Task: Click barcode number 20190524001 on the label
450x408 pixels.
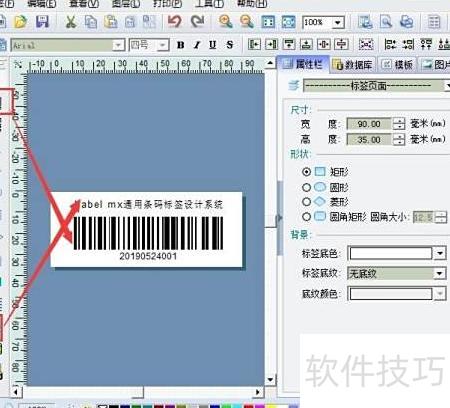Action: tap(148, 256)
